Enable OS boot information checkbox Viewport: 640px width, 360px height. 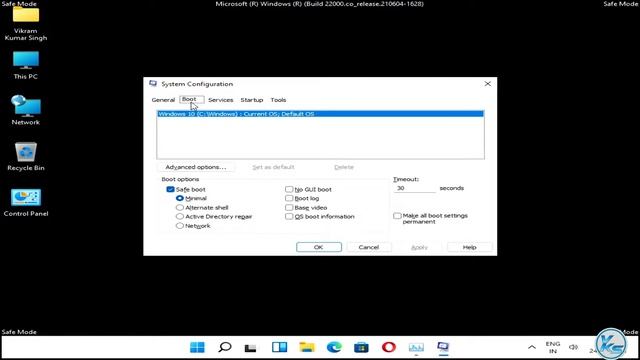[x=289, y=216]
